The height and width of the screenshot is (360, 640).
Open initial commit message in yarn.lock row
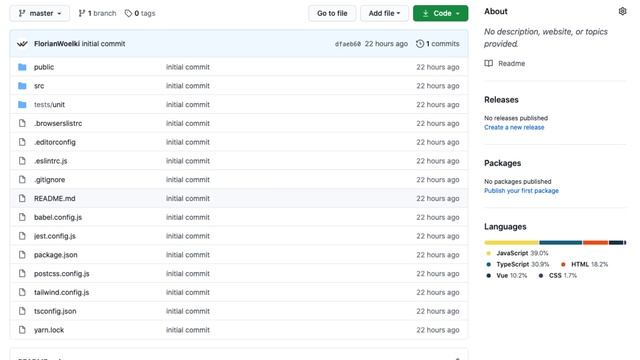coord(188,330)
